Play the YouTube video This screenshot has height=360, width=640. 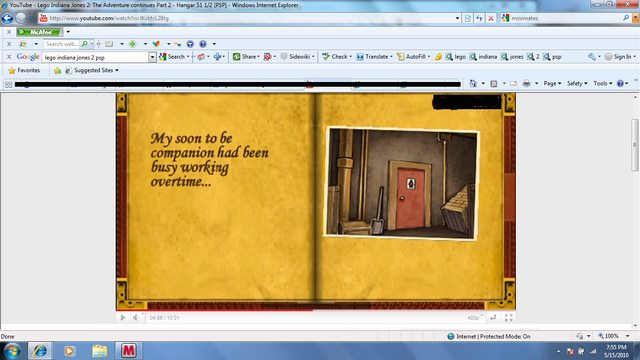tap(123, 318)
